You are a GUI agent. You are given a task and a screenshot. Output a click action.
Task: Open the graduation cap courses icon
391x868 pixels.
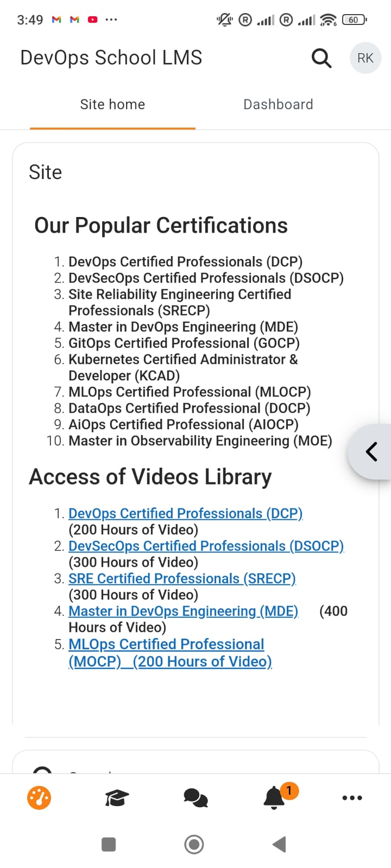(117, 797)
